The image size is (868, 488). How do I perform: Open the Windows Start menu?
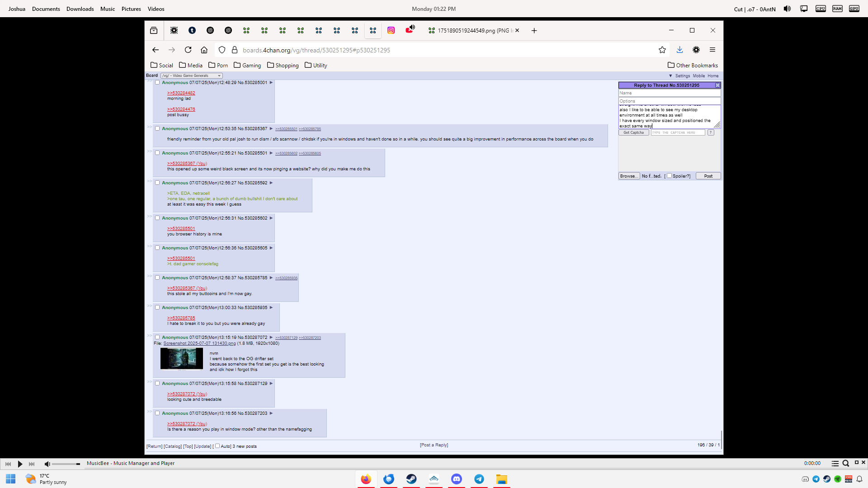pos(11,479)
